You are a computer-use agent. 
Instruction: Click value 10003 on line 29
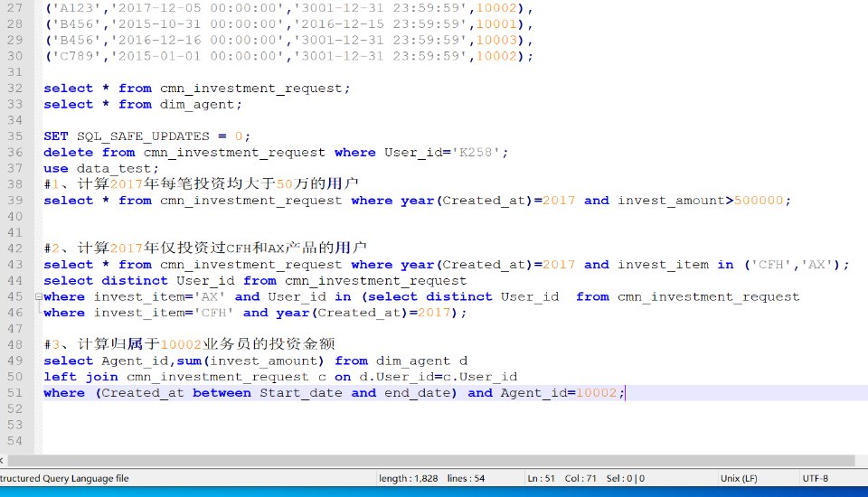click(x=496, y=41)
